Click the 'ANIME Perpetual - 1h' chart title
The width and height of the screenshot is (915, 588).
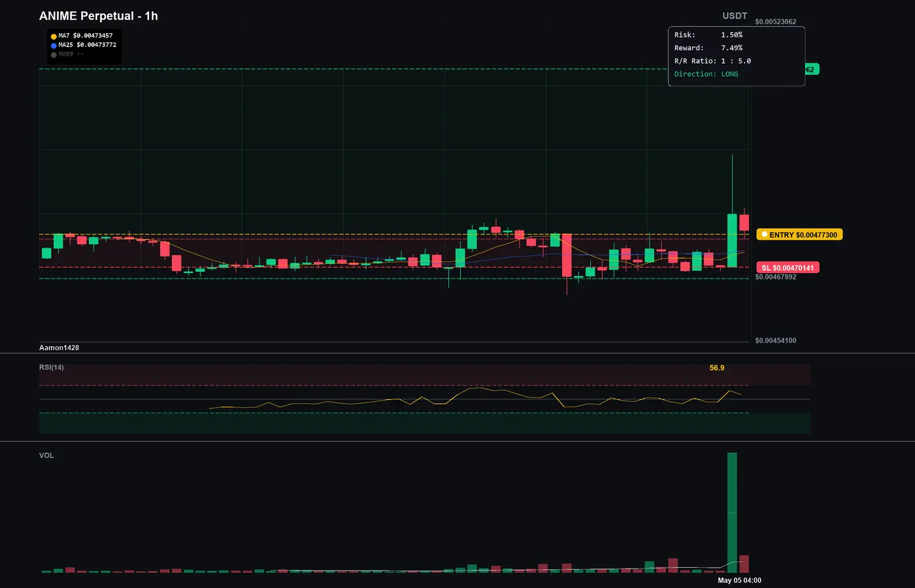99,16
